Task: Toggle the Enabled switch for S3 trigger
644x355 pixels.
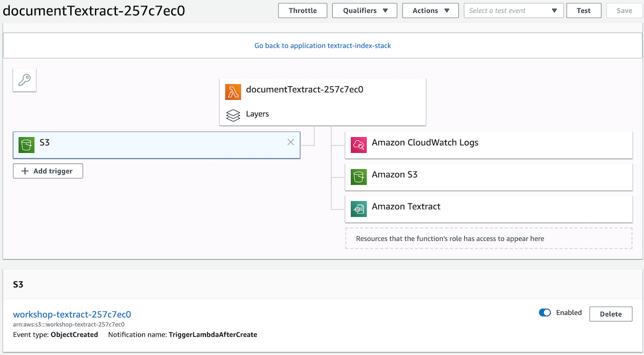Action: tap(545, 313)
